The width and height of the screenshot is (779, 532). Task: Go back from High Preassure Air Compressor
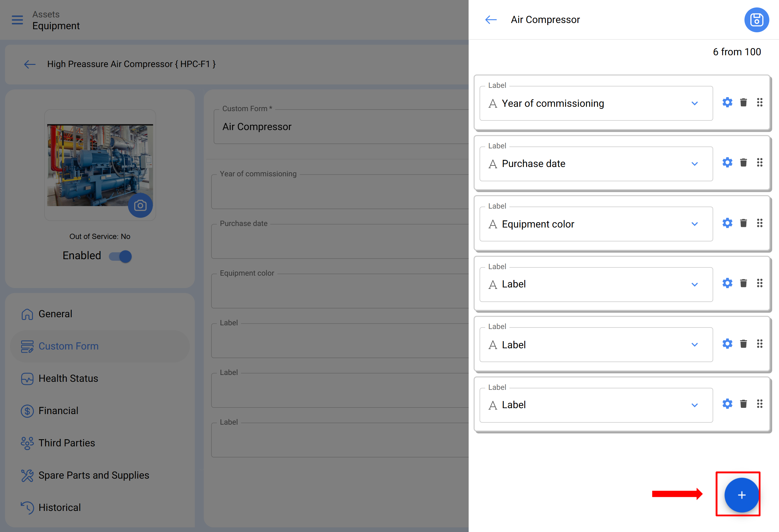coord(30,64)
